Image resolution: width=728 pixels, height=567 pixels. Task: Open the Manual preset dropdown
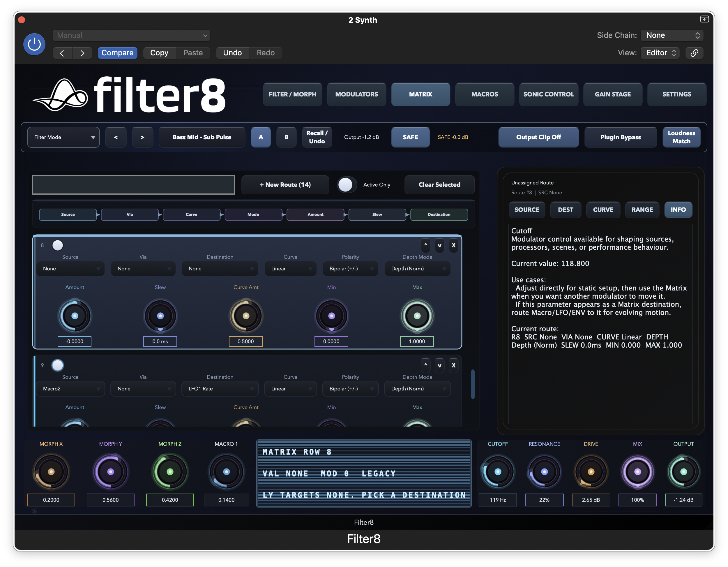pyautogui.click(x=132, y=35)
